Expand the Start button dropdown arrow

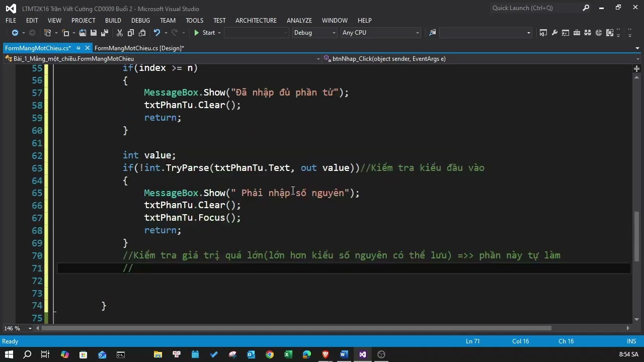(219, 33)
